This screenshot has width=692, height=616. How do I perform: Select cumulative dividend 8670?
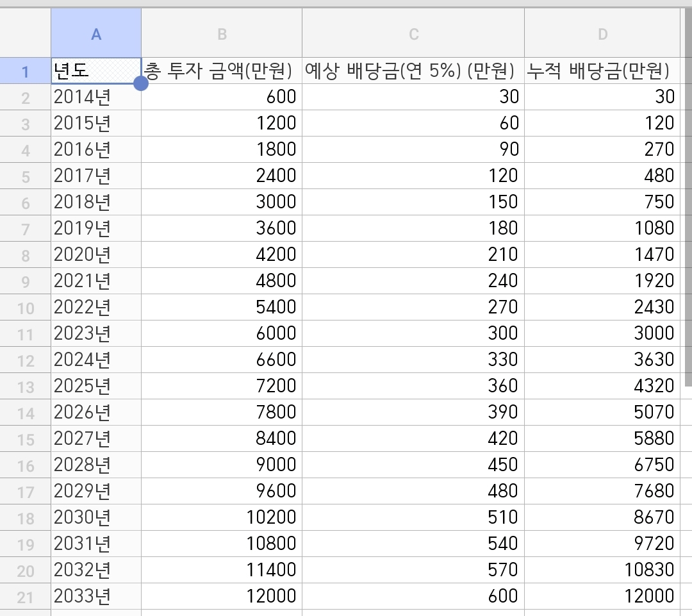[602, 517]
